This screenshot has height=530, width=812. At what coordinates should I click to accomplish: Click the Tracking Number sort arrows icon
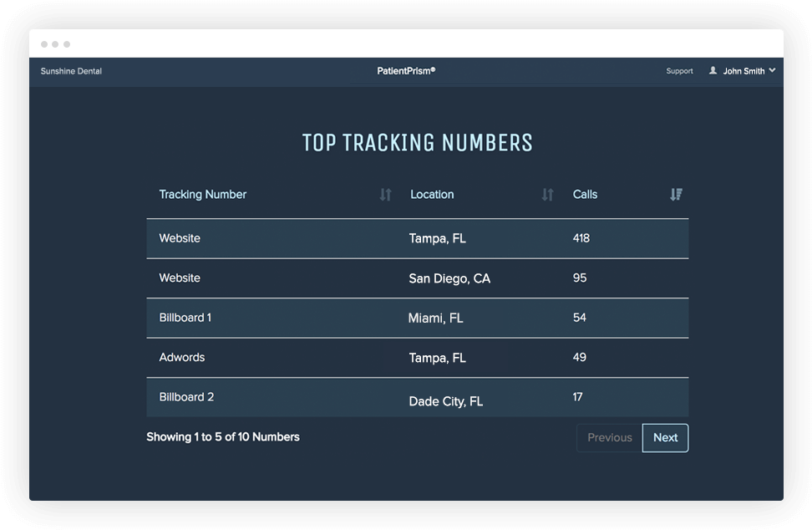pos(385,195)
